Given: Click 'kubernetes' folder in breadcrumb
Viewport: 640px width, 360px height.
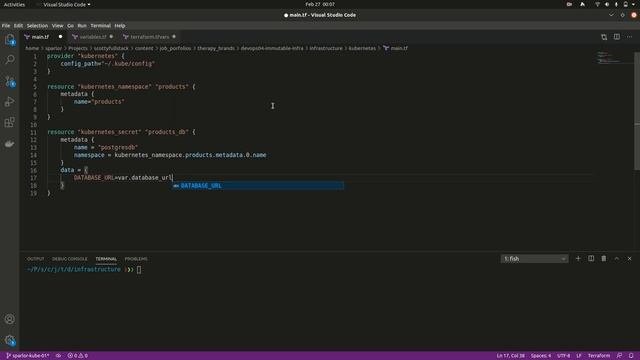Looking at the screenshot, I should [x=362, y=48].
